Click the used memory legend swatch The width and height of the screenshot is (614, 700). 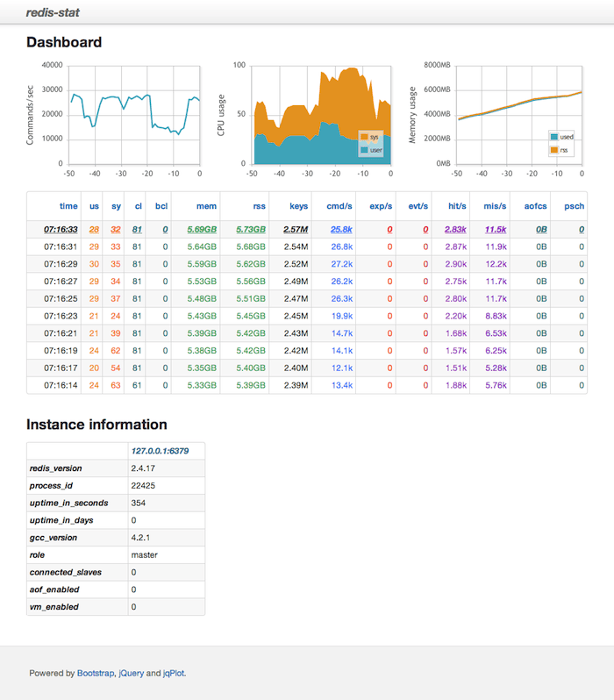pyautogui.click(x=553, y=138)
